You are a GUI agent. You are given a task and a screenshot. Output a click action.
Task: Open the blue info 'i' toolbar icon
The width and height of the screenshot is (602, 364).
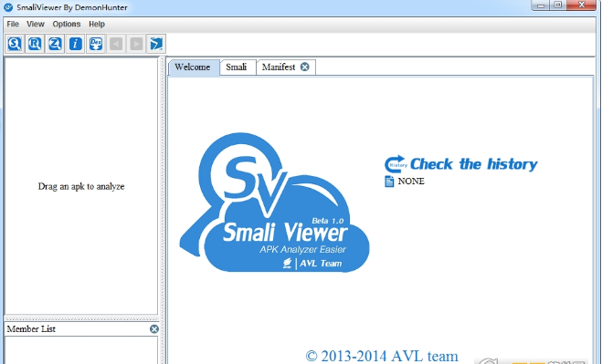click(76, 44)
